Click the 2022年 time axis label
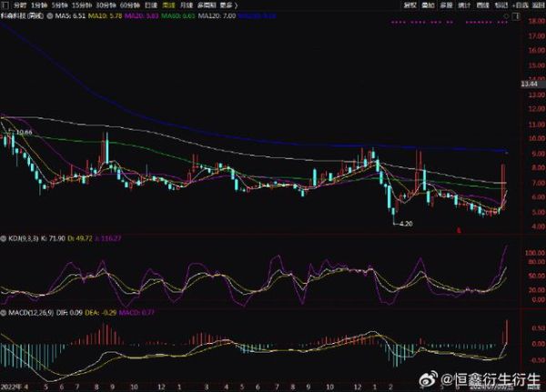Image resolution: width=546 pixels, height=392 pixels. click(11, 387)
